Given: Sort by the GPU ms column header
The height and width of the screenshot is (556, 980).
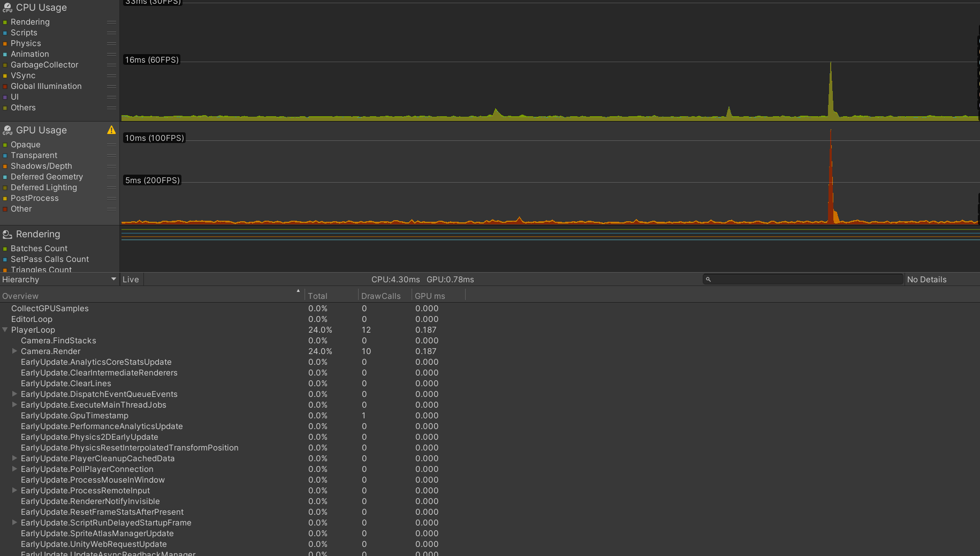Looking at the screenshot, I should coord(430,296).
